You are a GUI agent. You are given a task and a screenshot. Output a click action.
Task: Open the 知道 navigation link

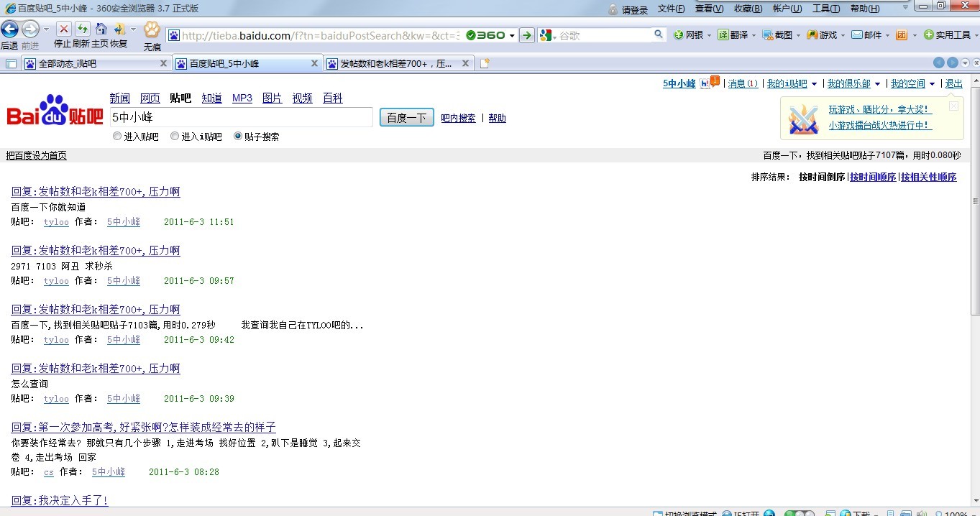[211, 98]
